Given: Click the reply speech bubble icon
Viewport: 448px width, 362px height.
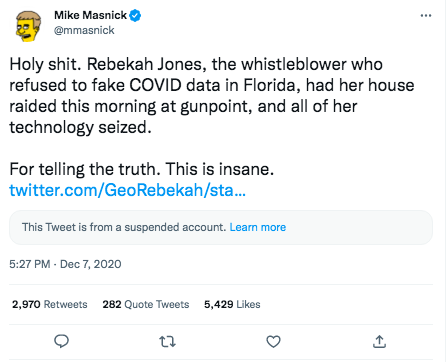Looking at the screenshot, I should click(x=61, y=341).
